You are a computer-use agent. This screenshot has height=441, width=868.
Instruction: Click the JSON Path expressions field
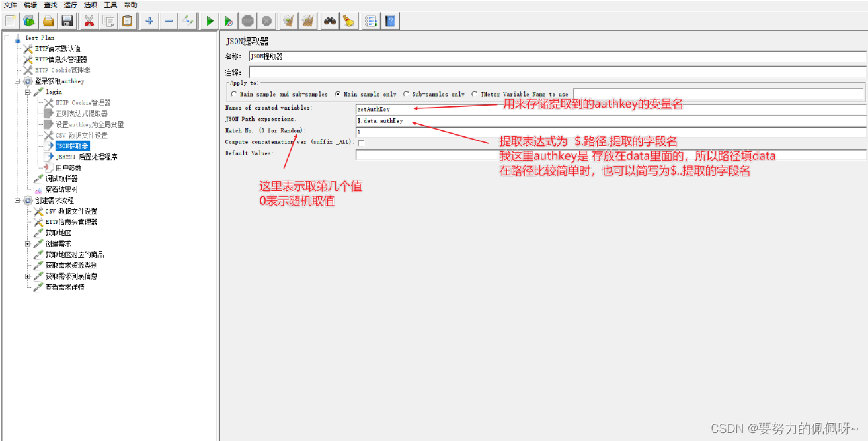coord(611,121)
